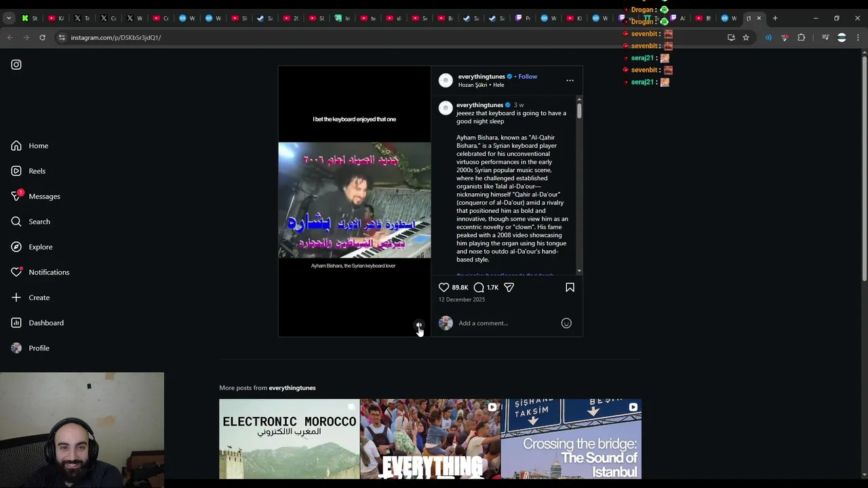Open Notifications in the sidebar
Screen dimensions: 868x488
pos(40,272)
